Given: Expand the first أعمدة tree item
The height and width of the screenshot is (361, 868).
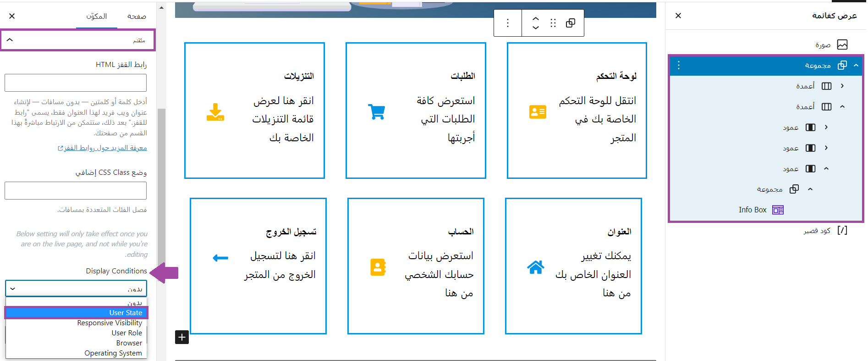Looking at the screenshot, I should click(842, 86).
